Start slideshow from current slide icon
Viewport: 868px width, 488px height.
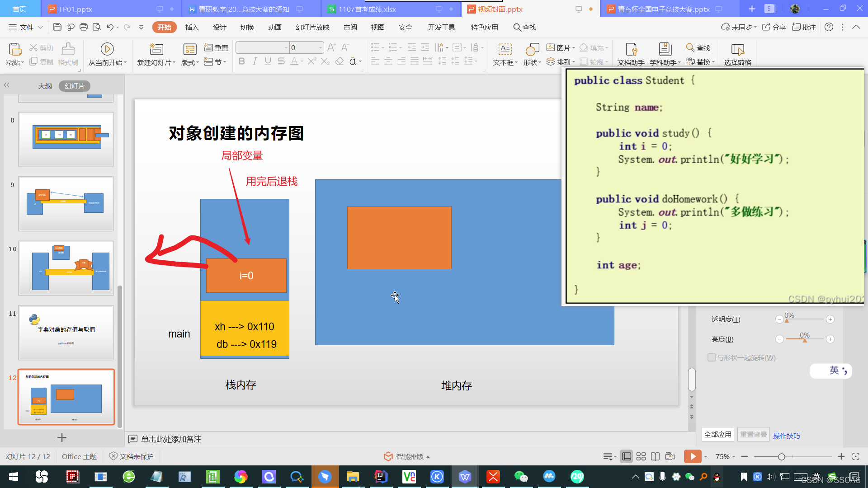107,49
